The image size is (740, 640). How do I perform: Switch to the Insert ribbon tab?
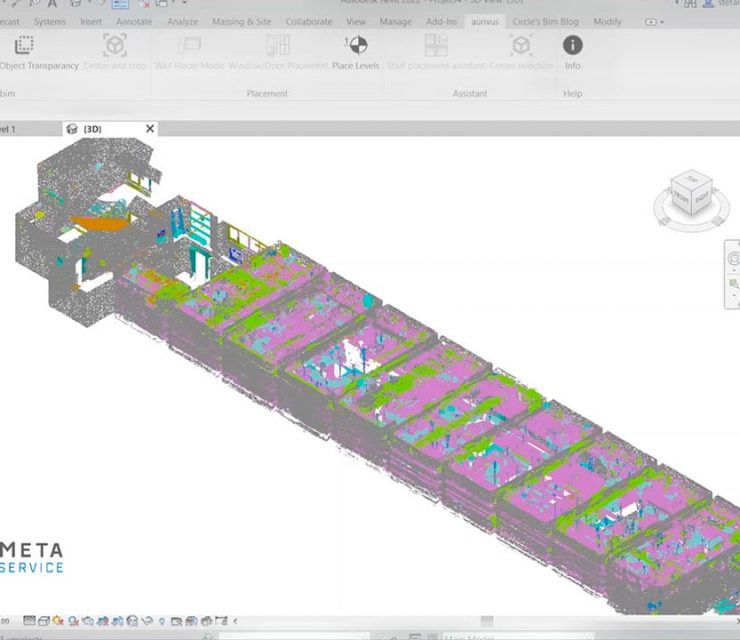pyautogui.click(x=91, y=22)
